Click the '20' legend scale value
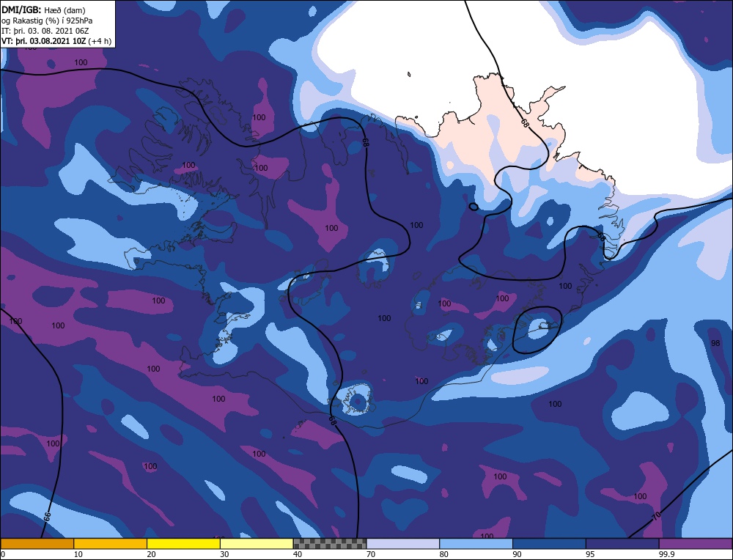The width and height of the screenshot is (733, 560). click(151, 554)
